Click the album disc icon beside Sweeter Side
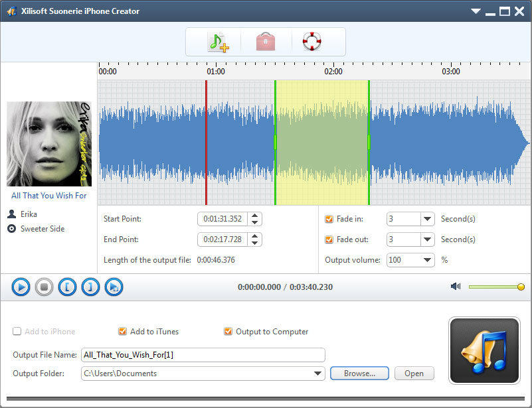532x408 pixels. coord(12,229)
